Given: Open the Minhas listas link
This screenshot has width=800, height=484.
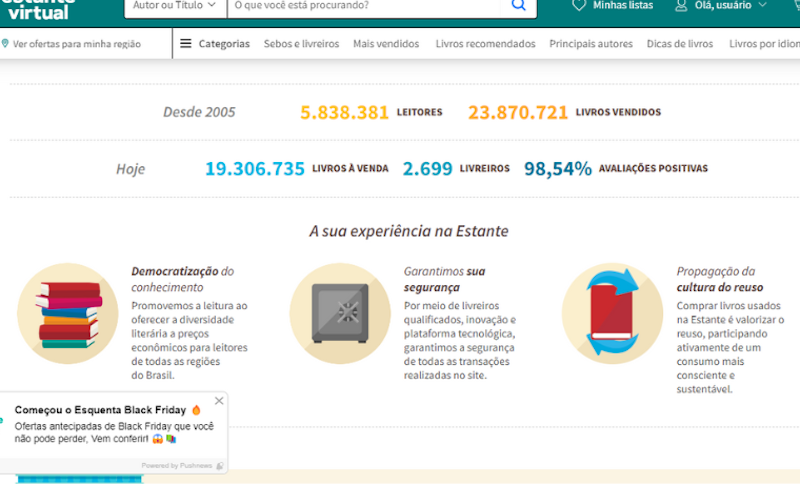Looking at the screenshot, I should tap(622, 6).
